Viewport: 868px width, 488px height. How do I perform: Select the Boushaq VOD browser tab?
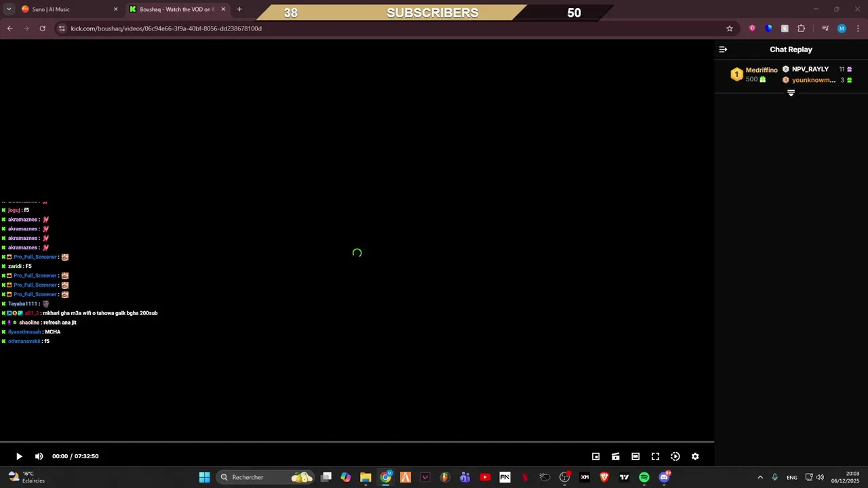point(176,9)
